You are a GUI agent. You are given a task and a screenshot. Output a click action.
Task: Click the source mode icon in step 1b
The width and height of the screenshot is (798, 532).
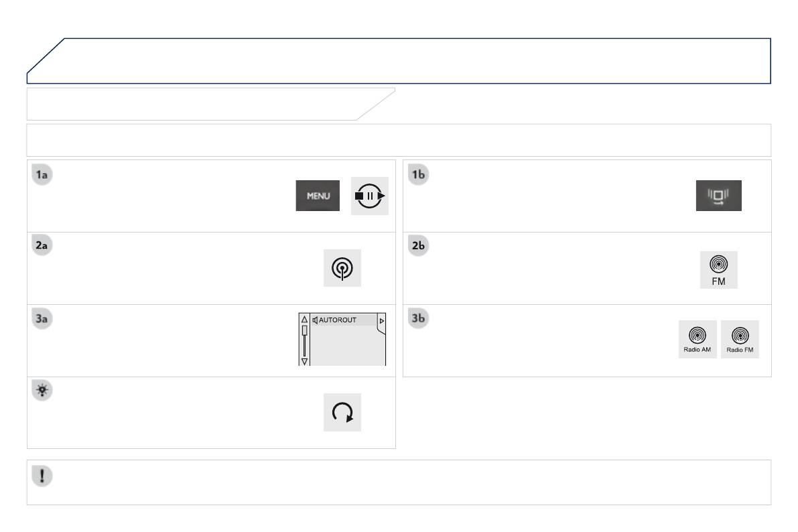718,196
